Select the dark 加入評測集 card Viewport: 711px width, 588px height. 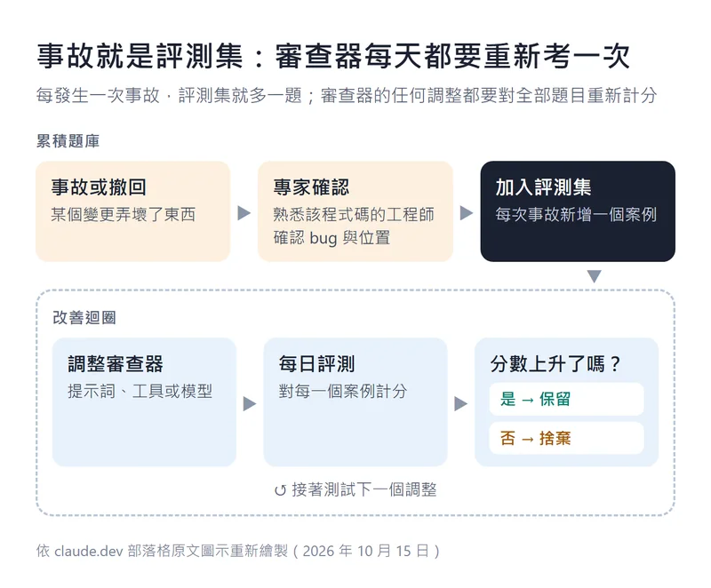pos(578,211)
